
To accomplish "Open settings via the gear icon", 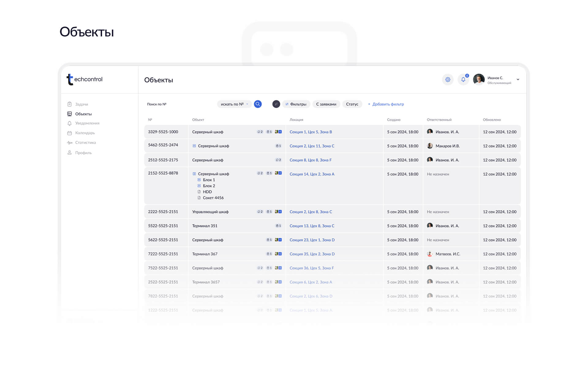I will tap(447, 80).
